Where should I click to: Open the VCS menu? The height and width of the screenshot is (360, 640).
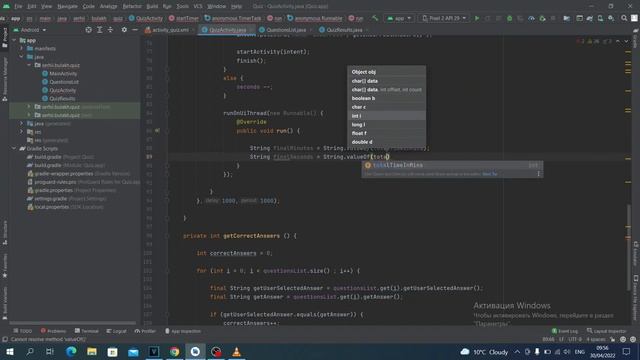(x=198, y=6)
